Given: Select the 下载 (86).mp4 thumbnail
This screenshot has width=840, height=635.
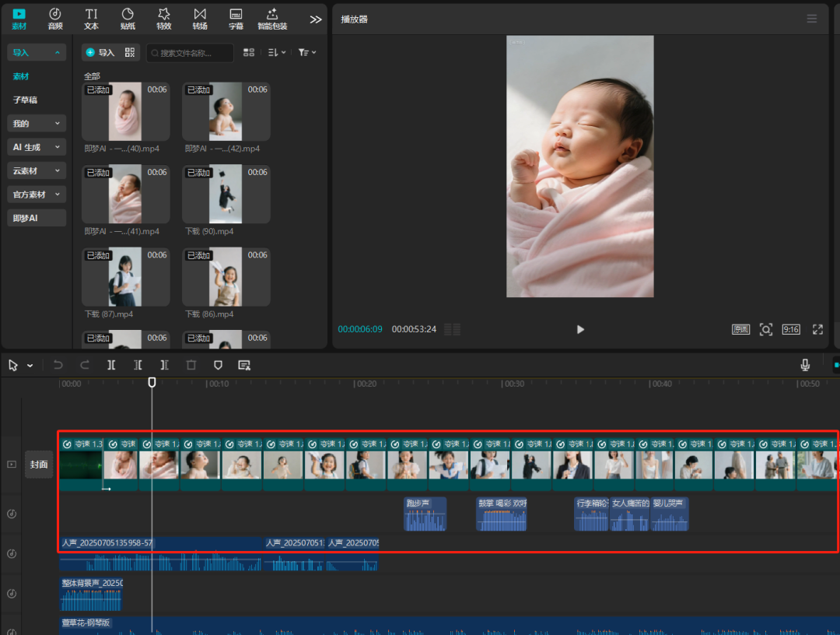Looking at the screenshot, I should click(226, 277).
